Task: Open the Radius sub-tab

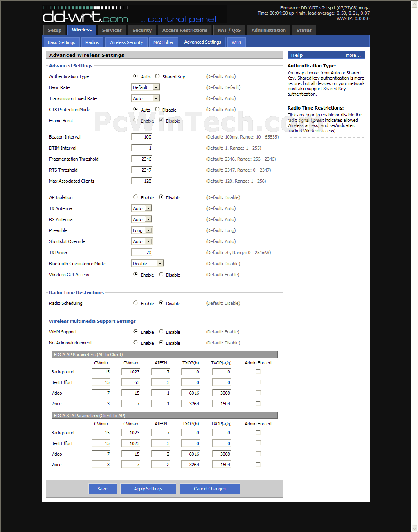Action: 92,42
